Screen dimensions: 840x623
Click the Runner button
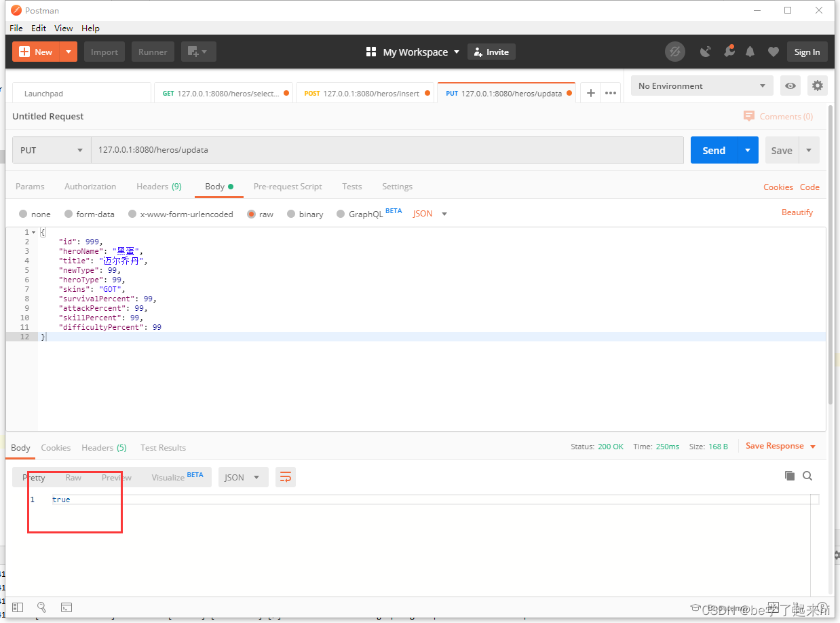point(153,52)
